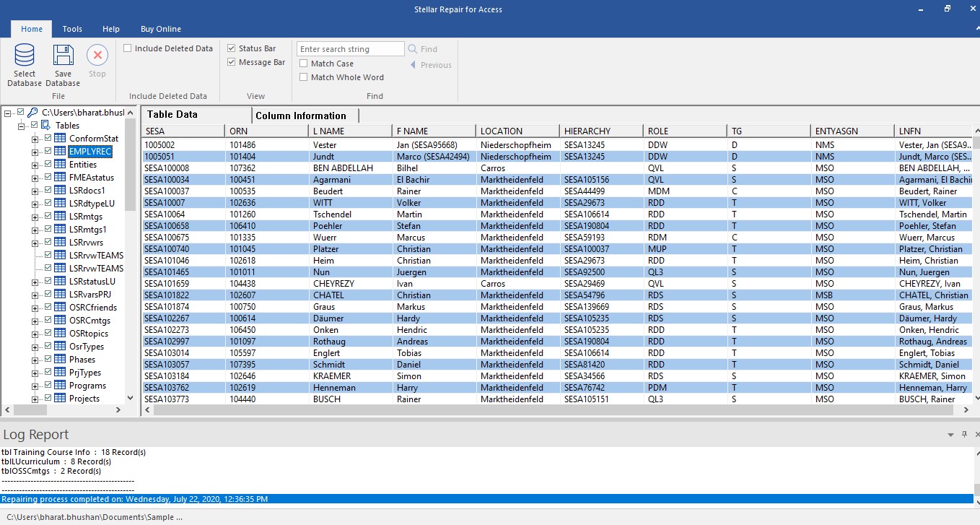This screenshot has height=525, width=980.
Task: Click the Select Database icon
Action: tap(25, 56)
